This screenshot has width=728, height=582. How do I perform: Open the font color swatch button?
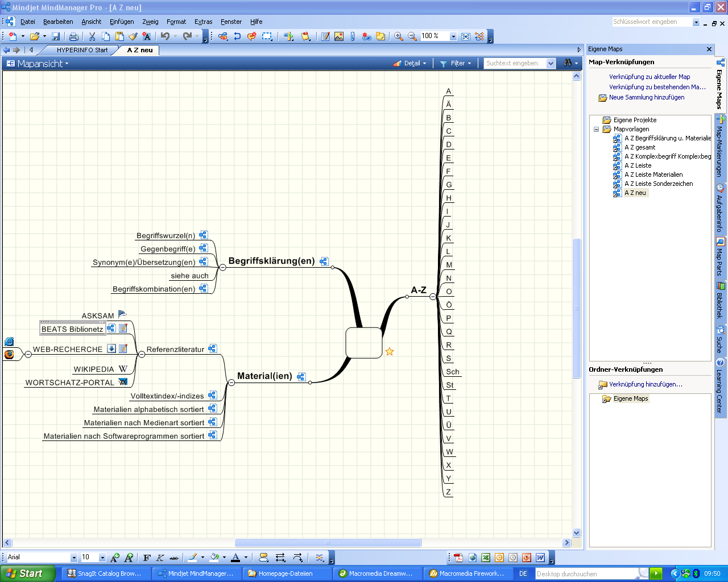235,558
